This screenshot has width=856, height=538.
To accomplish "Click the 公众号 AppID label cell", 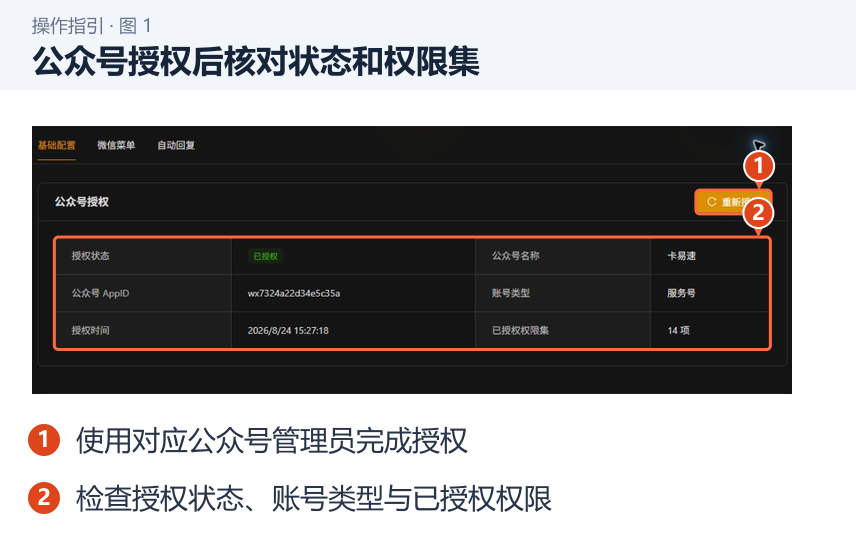I will coord(144,293).
